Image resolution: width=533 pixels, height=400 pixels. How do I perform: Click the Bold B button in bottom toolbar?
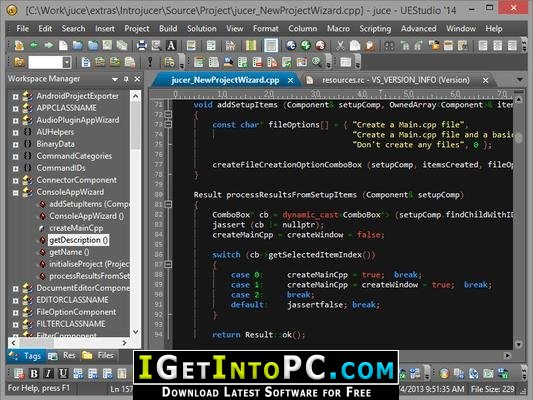pos(34,373)
